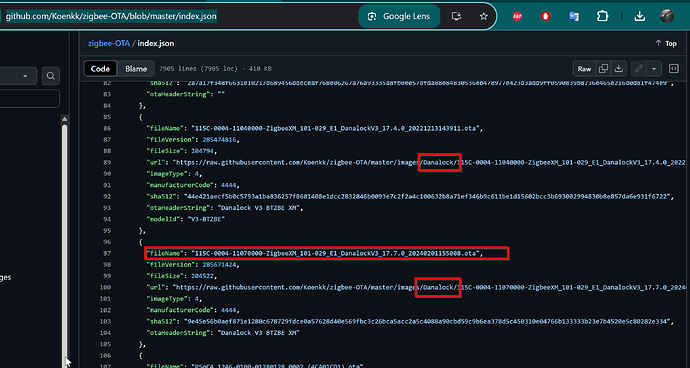
Task: Click the install app icon in address bar
Action: (457, 16)
